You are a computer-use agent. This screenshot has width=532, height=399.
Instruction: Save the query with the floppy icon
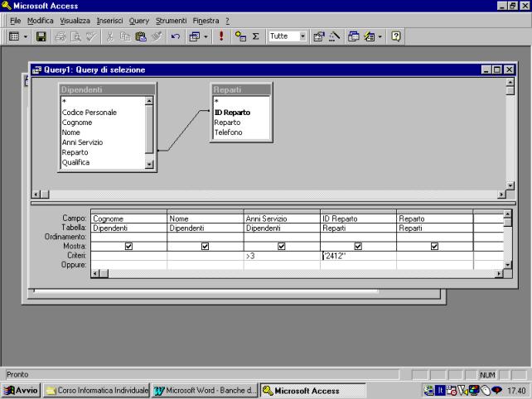[41, 36]
